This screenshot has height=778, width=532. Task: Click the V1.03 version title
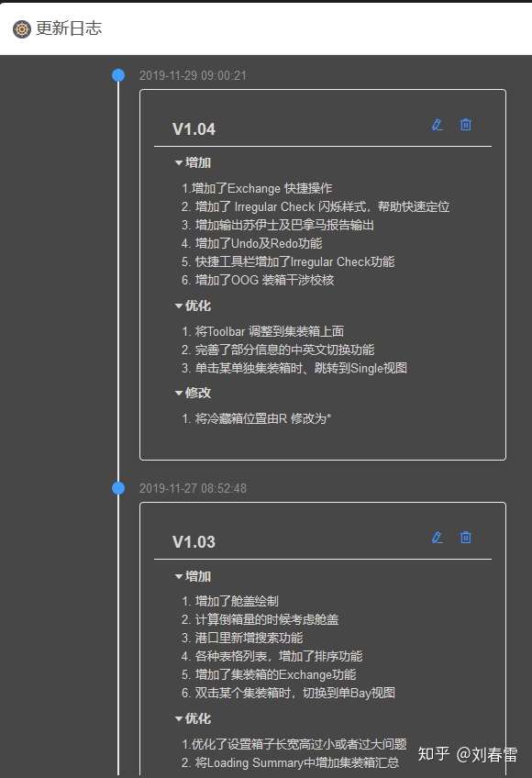click(194, 542)
